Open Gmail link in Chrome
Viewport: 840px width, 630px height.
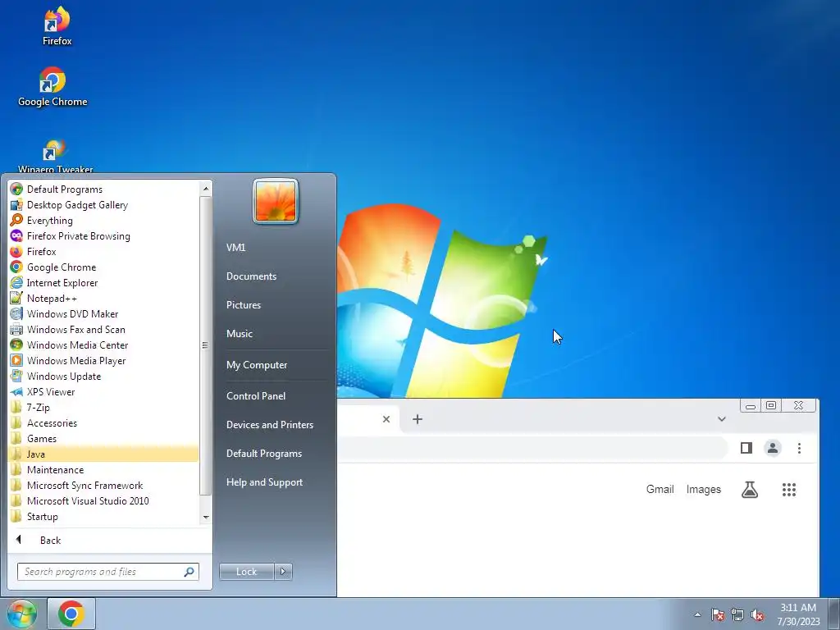click(x=660, y=489)
